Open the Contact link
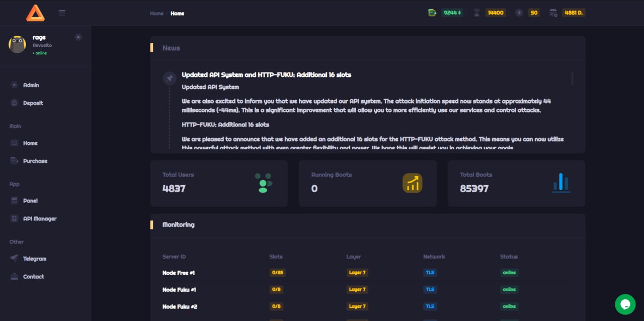This screenshot has width=644, height=321. click(x=33, y=277)
